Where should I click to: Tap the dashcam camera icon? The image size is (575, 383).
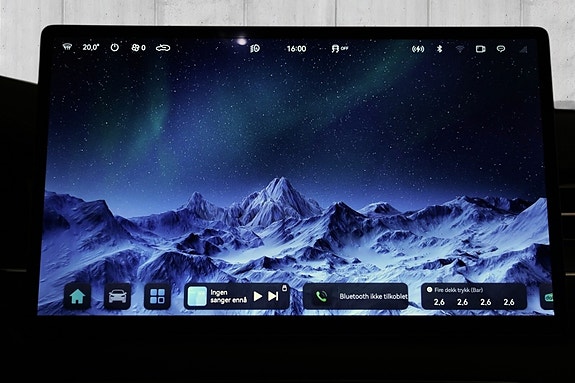(x=480, y=49)
